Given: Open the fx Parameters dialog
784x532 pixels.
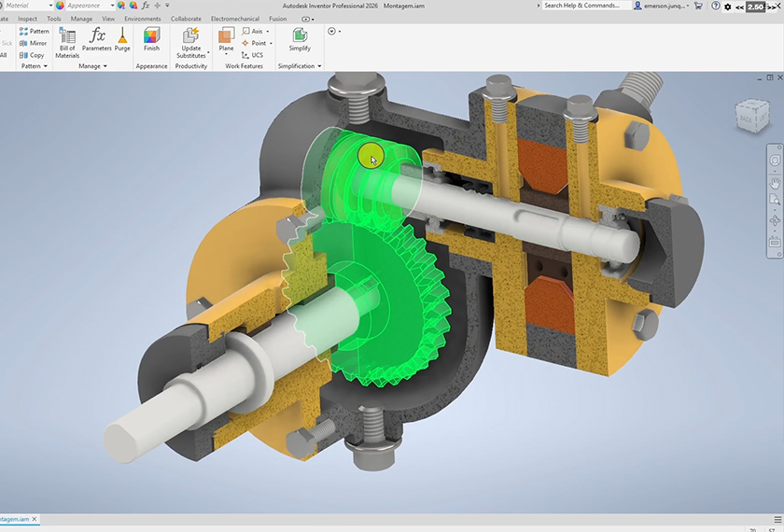Looking at the screenshot, I should pyautogui.click(x=96, y=39).
